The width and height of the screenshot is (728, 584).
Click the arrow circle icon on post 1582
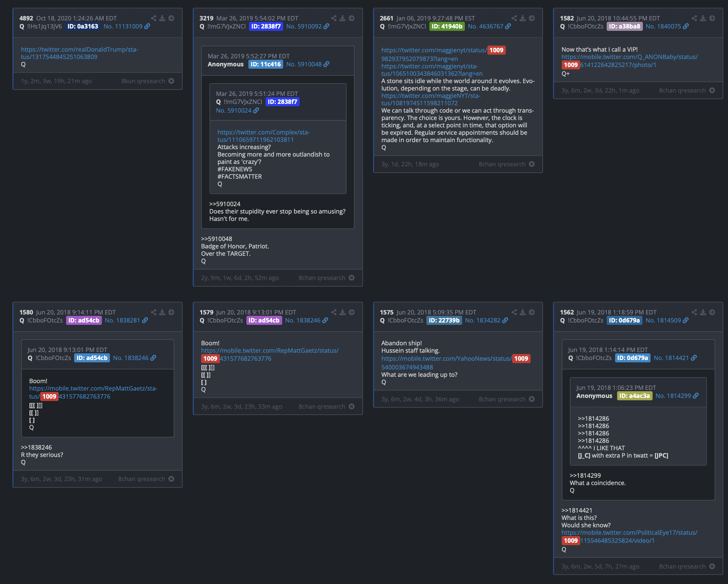click(712, 18)
